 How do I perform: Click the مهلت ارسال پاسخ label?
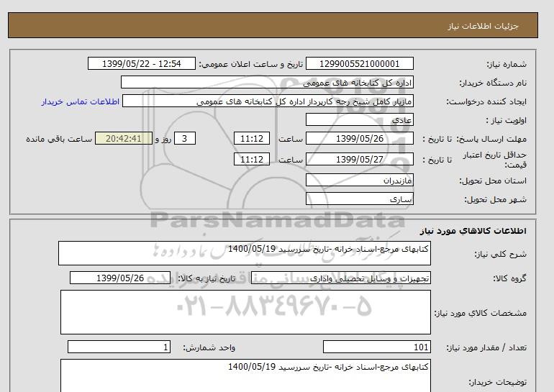pos(493,139)
